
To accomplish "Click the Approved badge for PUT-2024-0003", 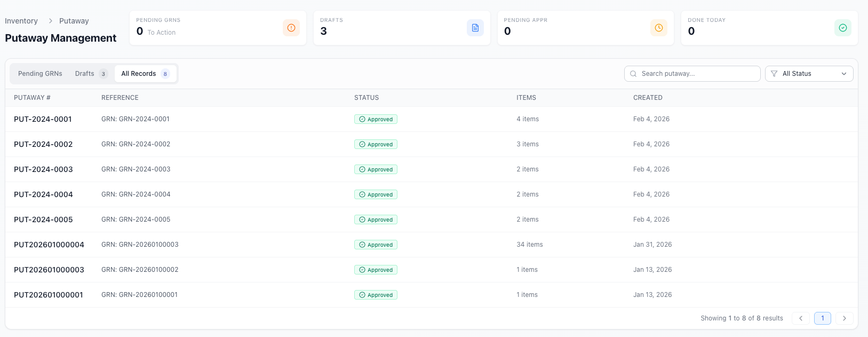I will point(376,169).
